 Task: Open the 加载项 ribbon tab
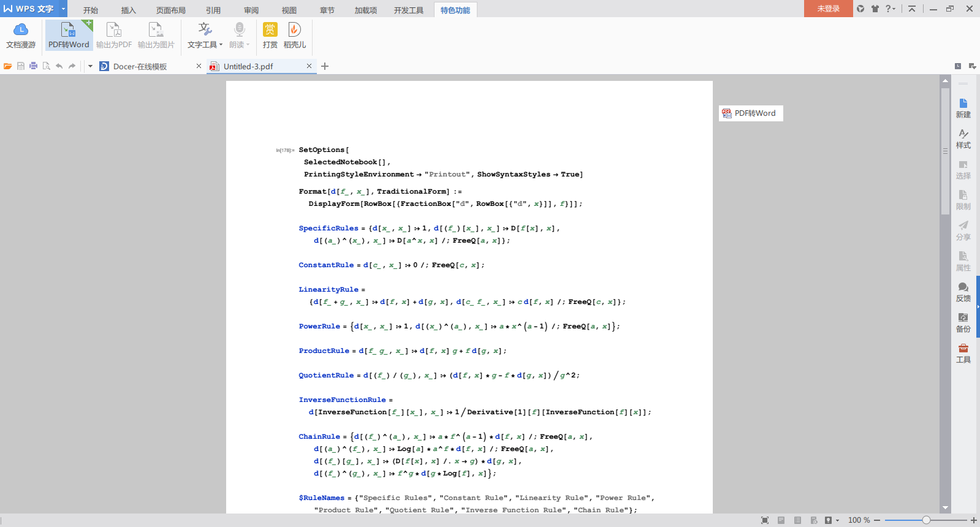click(366, 10)
